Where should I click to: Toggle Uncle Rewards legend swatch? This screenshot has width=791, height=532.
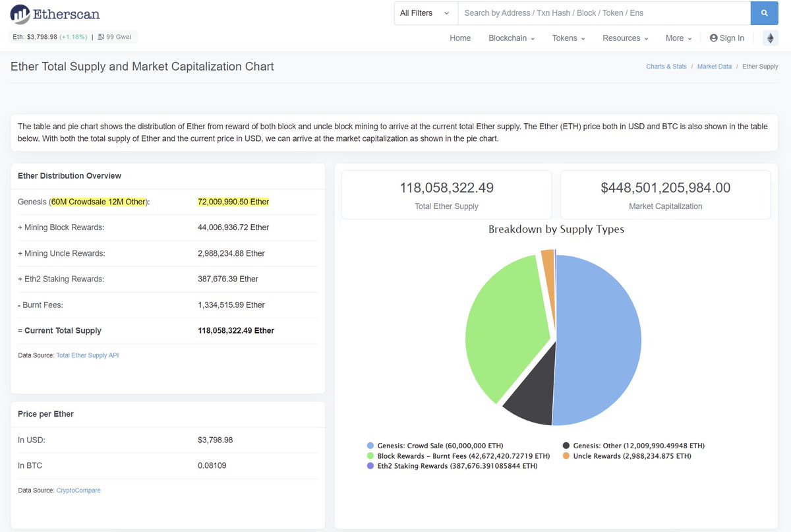point(566,456)
